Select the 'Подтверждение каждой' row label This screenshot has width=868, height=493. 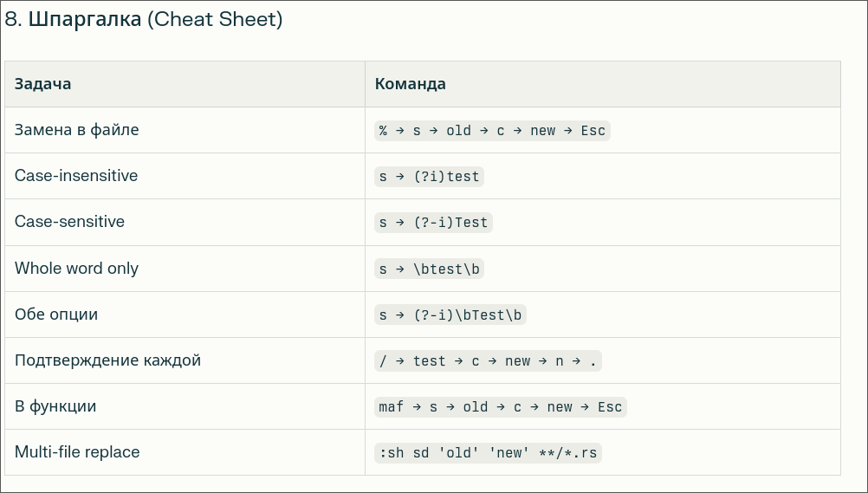(107, 360)
